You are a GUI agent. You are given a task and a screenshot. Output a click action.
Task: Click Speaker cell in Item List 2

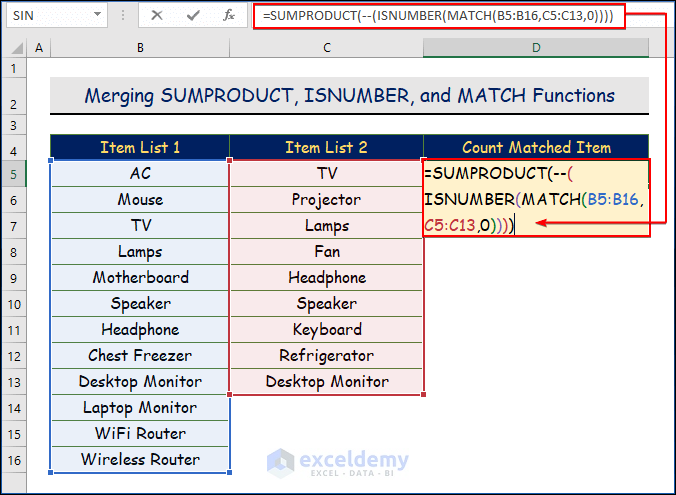click(x=326, y=304)
